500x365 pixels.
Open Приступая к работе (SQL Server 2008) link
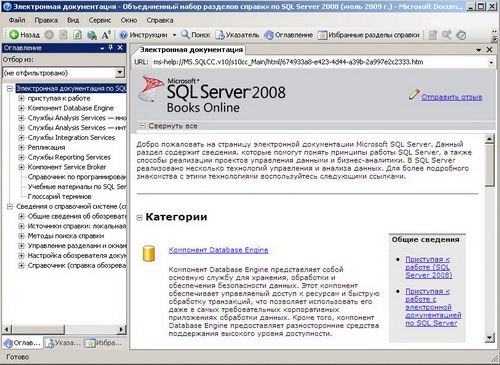tap(429, 267)
